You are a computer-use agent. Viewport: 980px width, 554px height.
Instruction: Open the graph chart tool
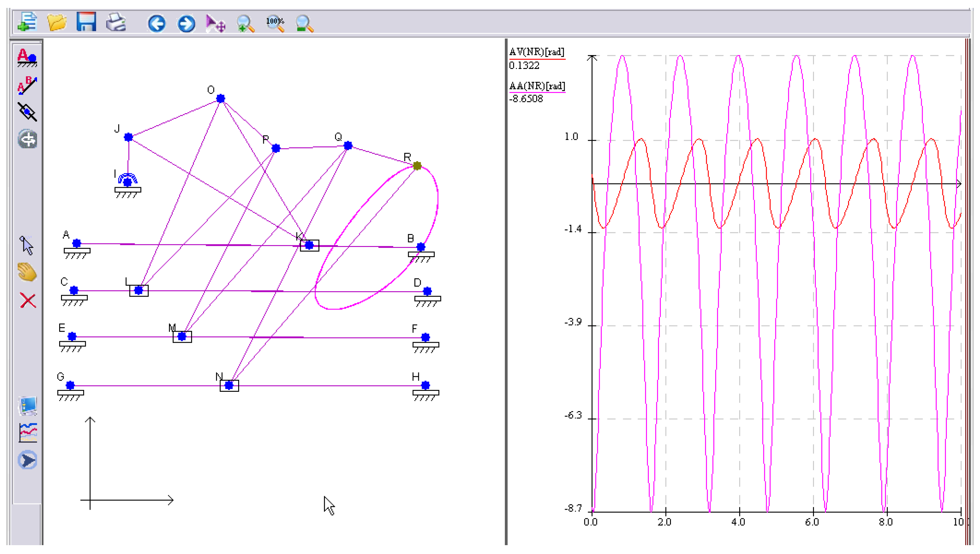coord(28,433)
